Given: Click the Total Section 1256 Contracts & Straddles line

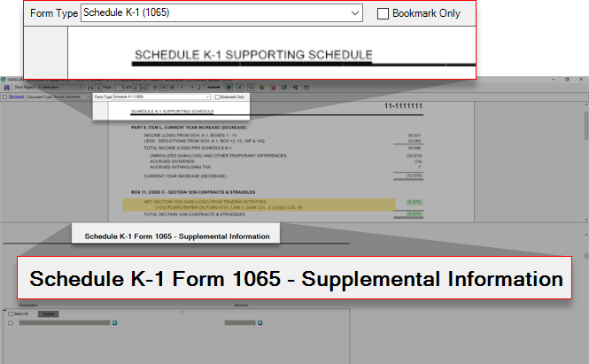Looking at the screenshot, I should (x=194, y=214).
